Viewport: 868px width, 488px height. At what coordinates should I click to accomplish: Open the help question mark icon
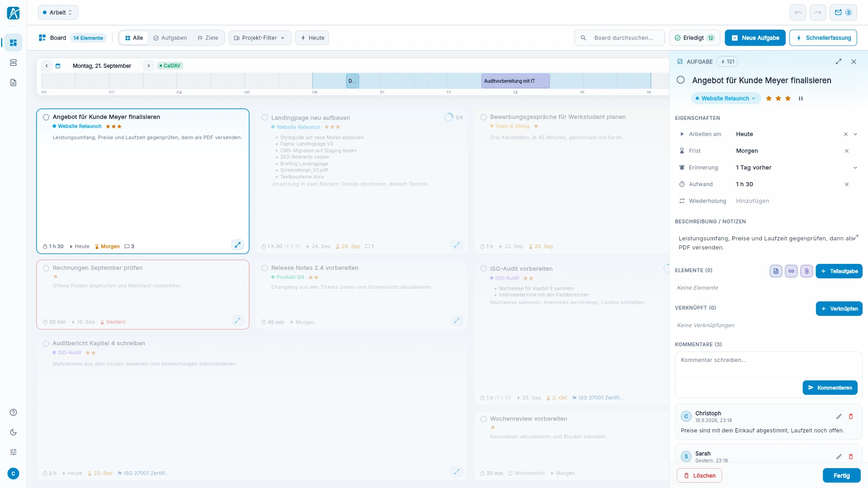13,413
